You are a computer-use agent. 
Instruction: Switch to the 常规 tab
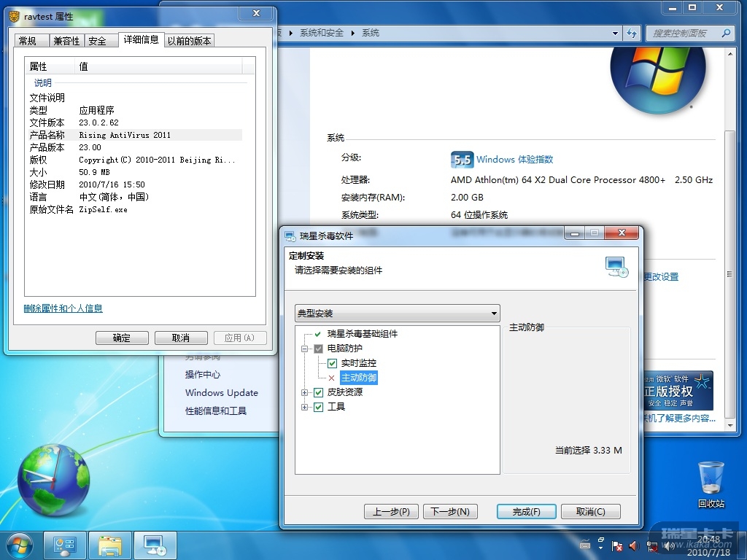tap(31, 41)
